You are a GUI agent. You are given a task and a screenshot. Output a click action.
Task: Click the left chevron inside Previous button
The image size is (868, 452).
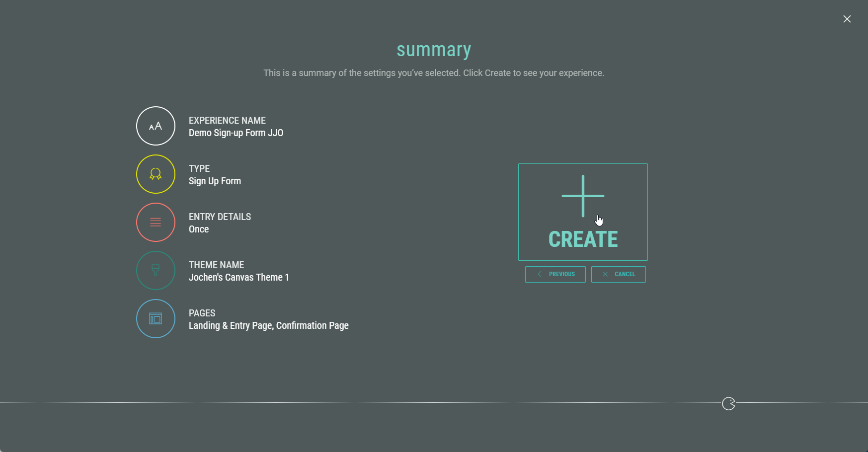point(540,274)
